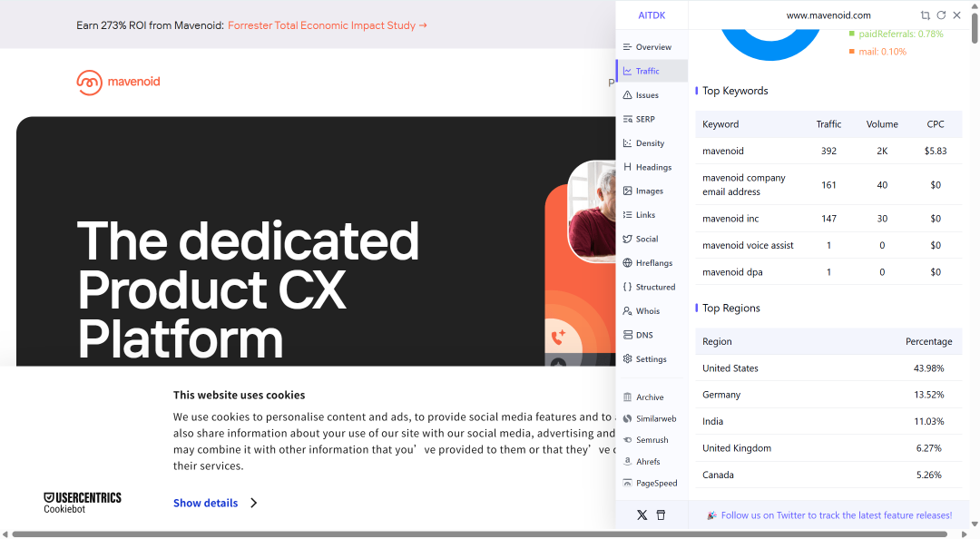Select the Traffic sidebar item

(652, 71)
